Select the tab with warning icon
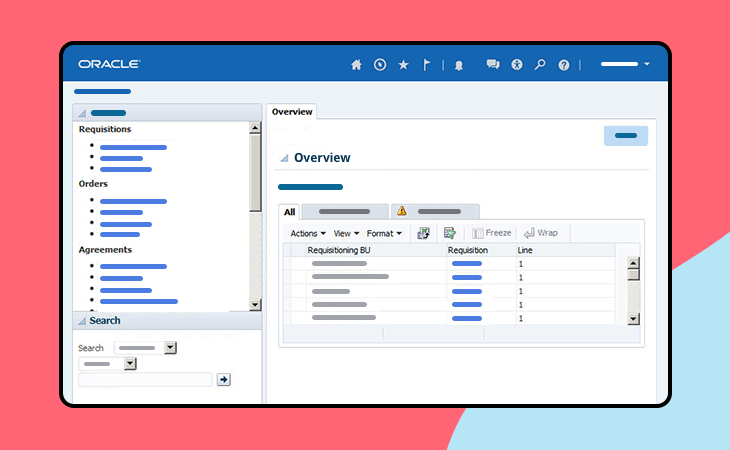Image resolution: width=730 pixels, height=450 pixels. click(435, 211)
